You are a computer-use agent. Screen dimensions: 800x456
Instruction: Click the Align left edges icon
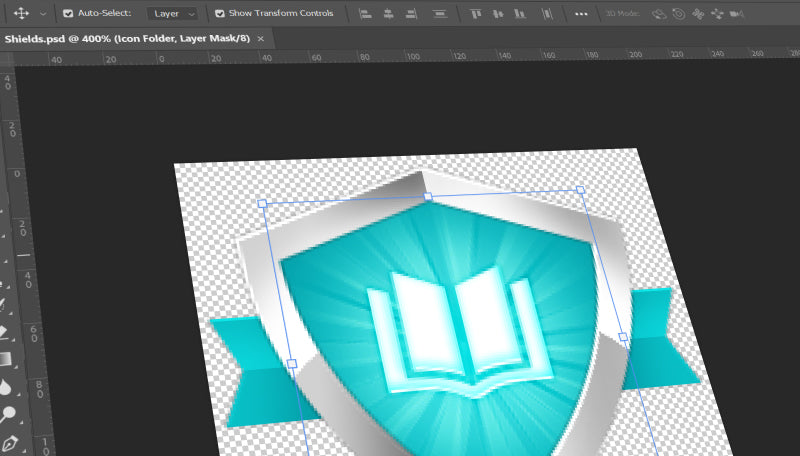tap(364, 14)
